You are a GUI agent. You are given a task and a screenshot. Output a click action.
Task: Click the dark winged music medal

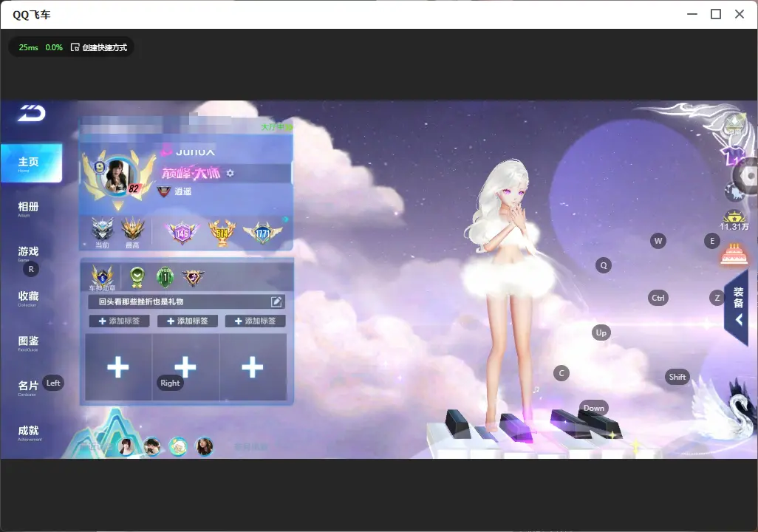[x=193, y=277]
